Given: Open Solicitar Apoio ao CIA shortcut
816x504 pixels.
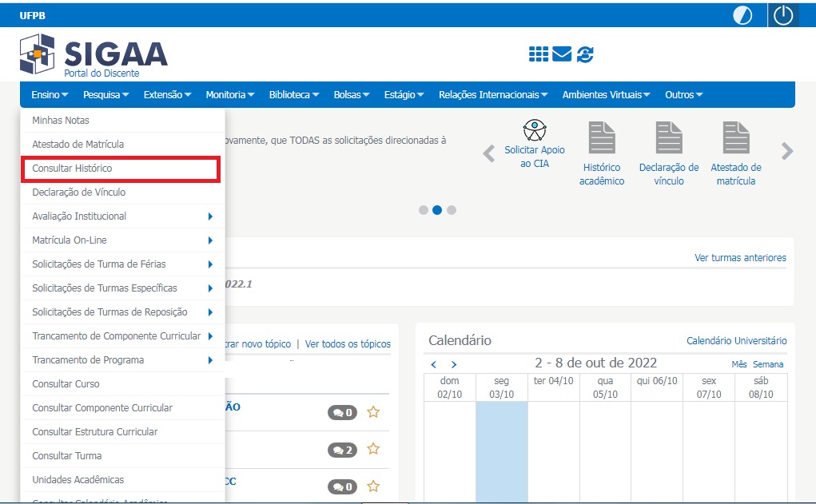Looking at the screenshot, I should 534,144.
